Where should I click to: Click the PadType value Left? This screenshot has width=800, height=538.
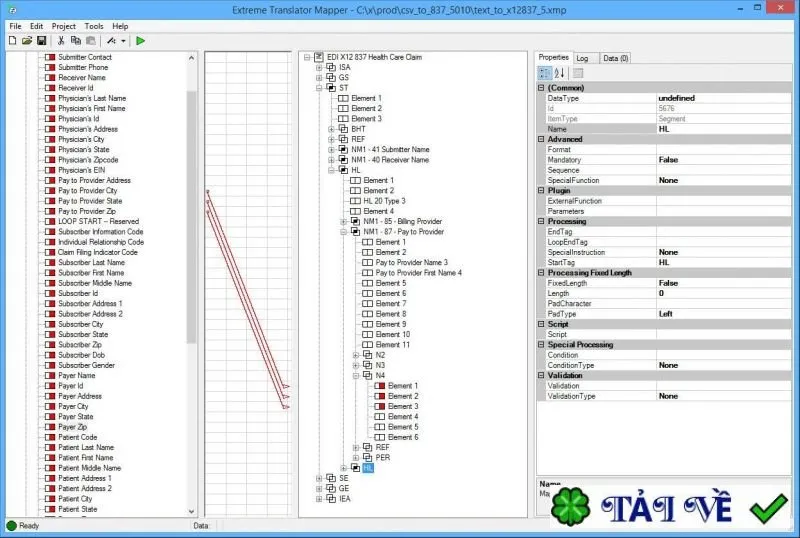pyautogui.click(x=723, y=314)
